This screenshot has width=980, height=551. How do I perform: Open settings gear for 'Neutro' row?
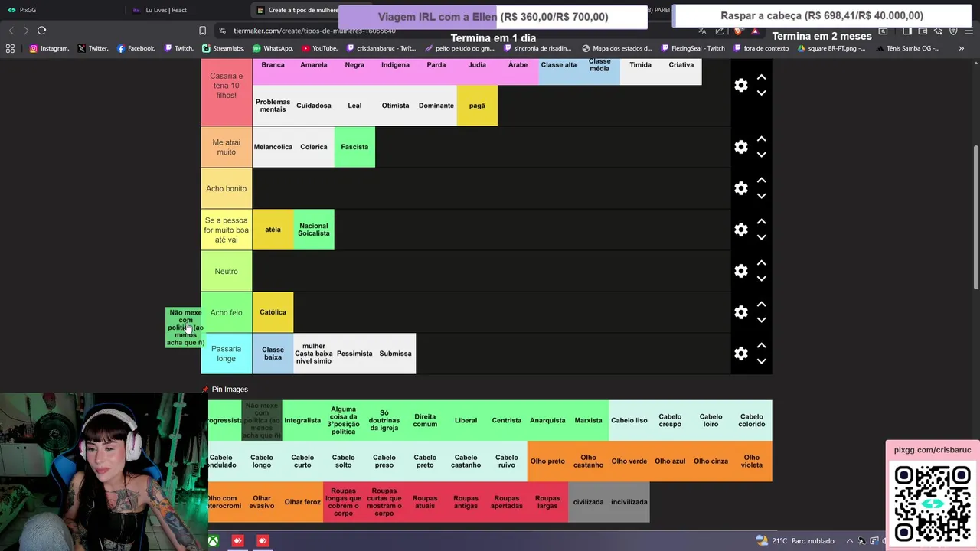(741, 271)
